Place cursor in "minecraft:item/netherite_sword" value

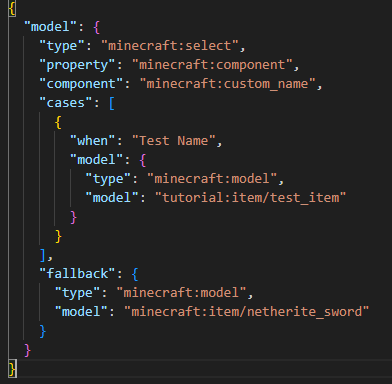(x=247, y=312)
